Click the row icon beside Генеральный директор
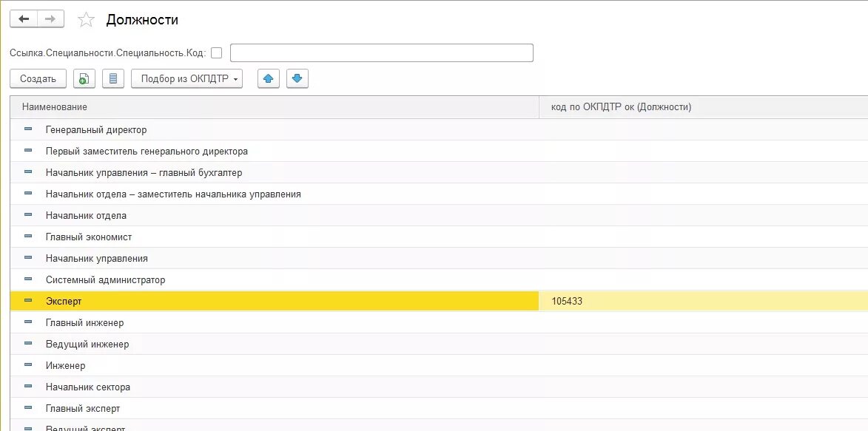The height and width of the screenshot is (431, 868). pyautogui.click(x=28, y=129)
